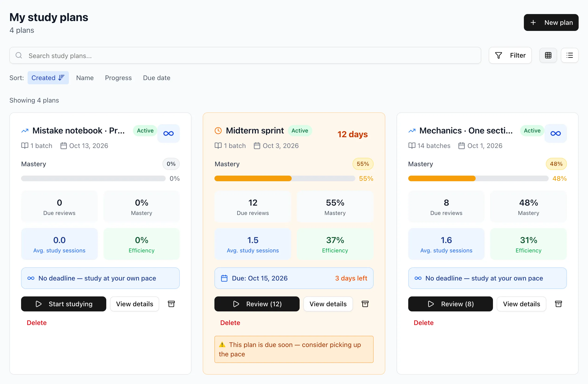Sort plans by Name
This screenshot has height=384, width=588.
pyautogui.click(x=85, y=78)
